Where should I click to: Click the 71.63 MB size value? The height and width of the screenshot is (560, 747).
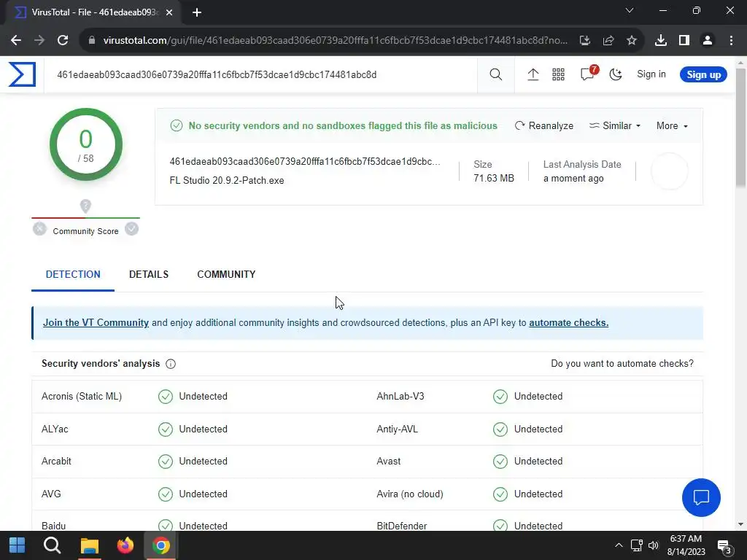tap(494, 178)
